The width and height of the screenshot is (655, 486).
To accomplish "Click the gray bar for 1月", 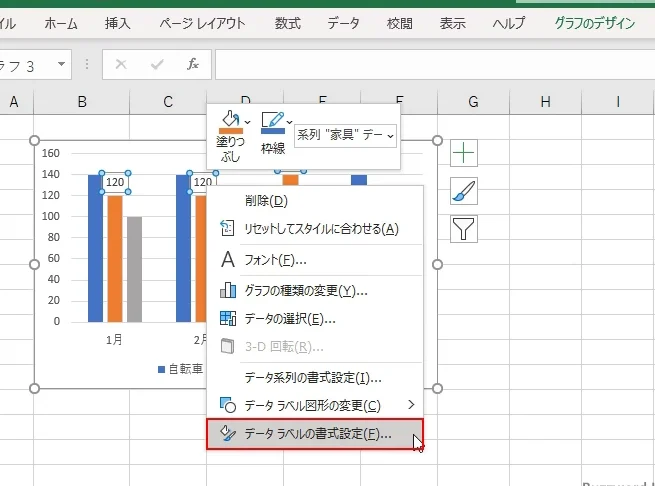I will [x=135, y=269].
